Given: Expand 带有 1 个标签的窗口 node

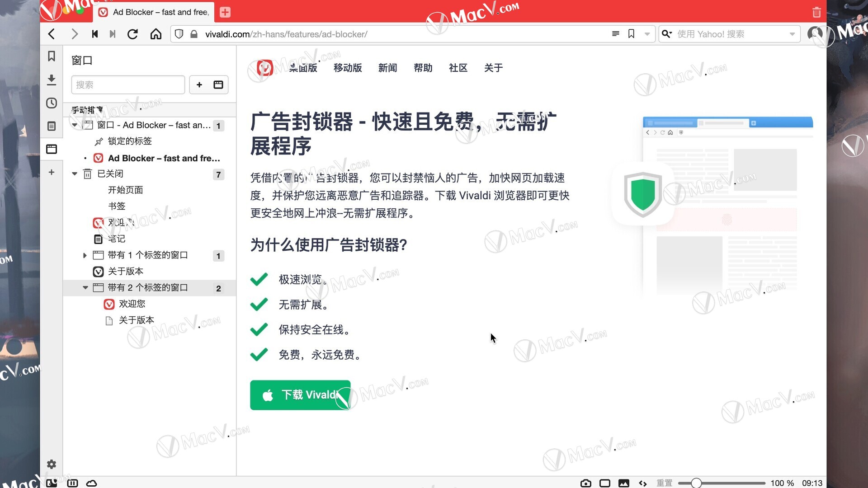Looking at the screenshot, I should [85, 255].
